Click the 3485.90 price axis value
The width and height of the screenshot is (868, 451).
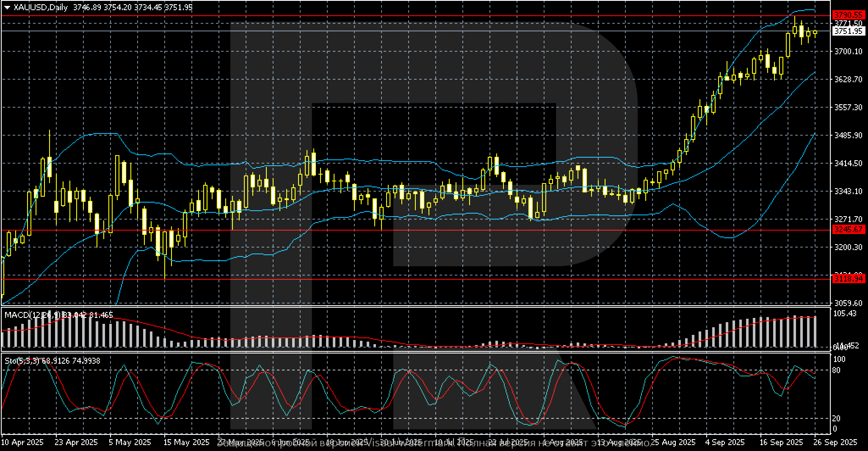(848, 135)
